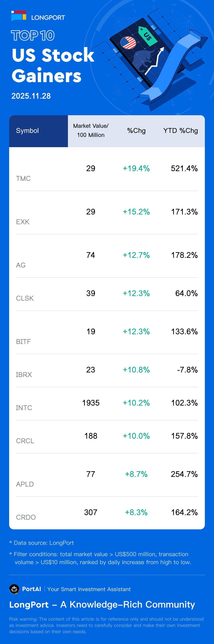Viewport: 214px width, 644px height.
Task: Select the Market Value column header
Action: coord(91,130)
